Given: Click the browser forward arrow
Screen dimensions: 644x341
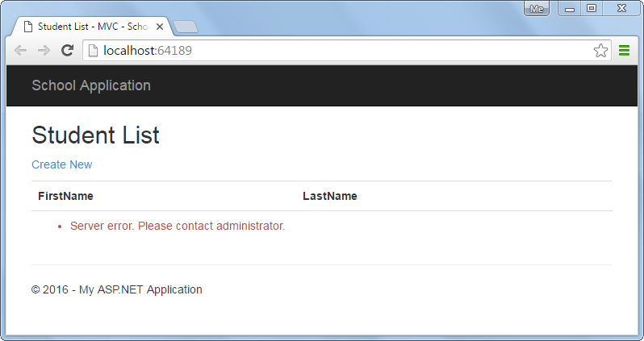Looking at the screenshot, I should click(x=44, y=51).
